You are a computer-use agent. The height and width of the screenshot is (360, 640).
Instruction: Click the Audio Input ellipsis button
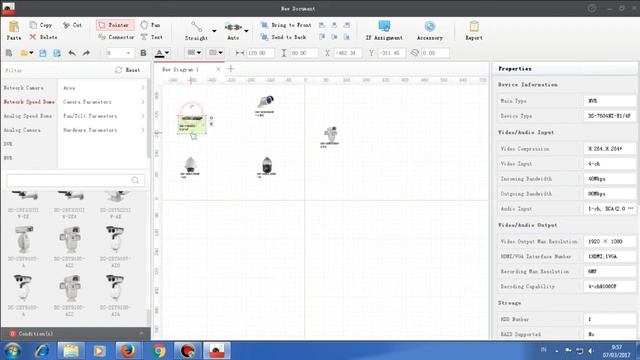click(631, 209)
